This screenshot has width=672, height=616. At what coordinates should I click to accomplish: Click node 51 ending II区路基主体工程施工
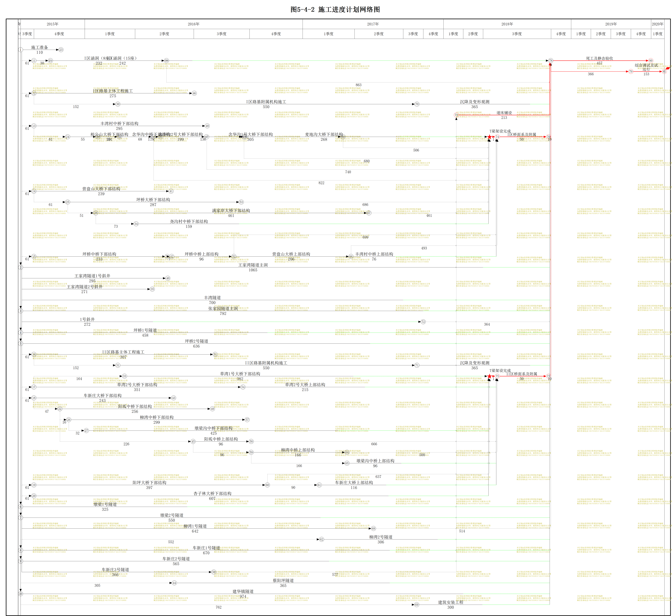click(x=215, y=354)
